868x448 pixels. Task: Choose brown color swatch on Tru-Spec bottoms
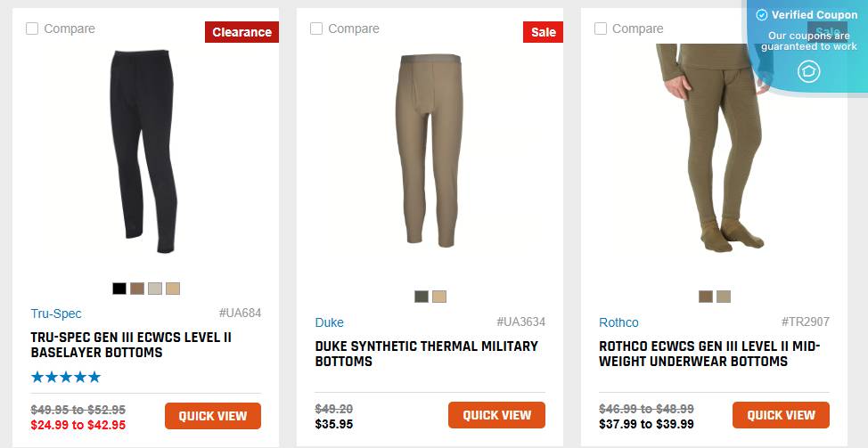click(x=137, y=289)
